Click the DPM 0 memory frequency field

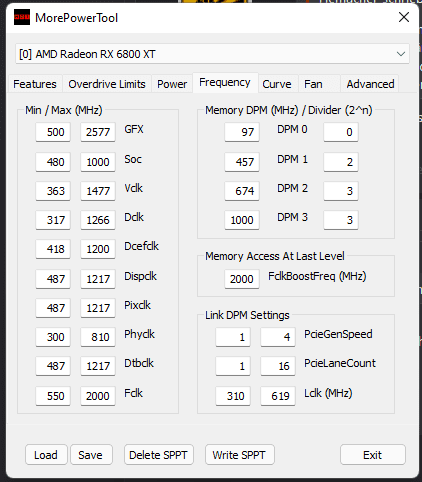(242, 132)
